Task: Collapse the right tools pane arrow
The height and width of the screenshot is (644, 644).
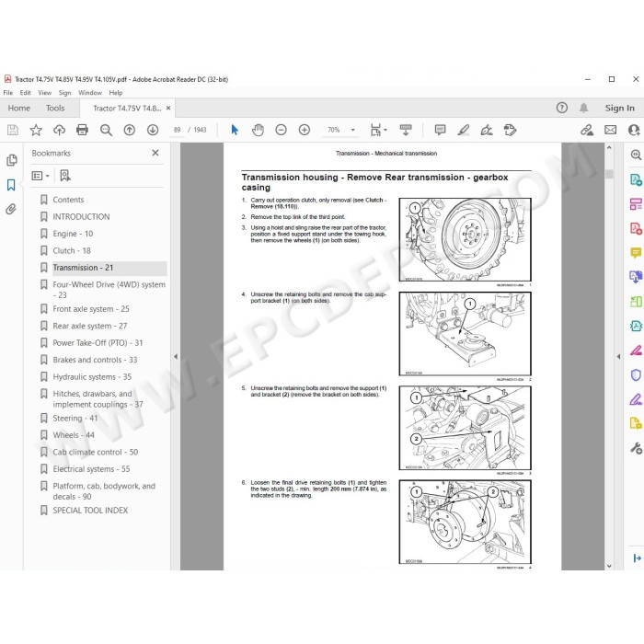Action: (618, 357)
